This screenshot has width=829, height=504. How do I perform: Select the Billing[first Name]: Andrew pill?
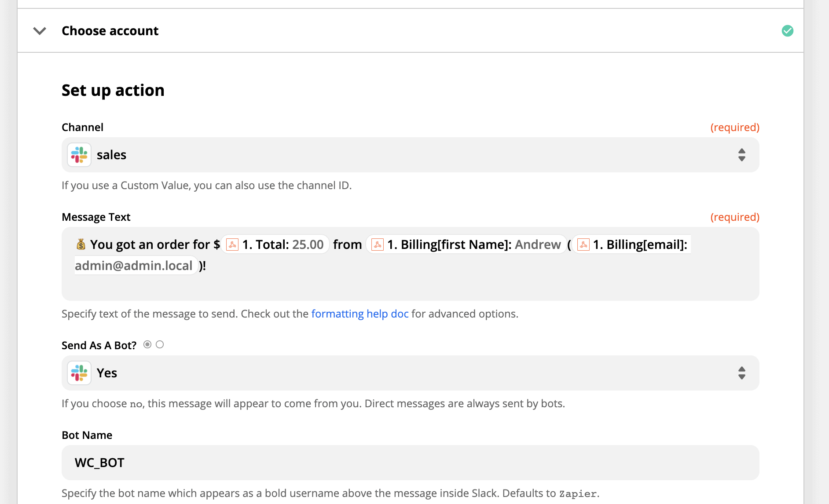point(466,245)
